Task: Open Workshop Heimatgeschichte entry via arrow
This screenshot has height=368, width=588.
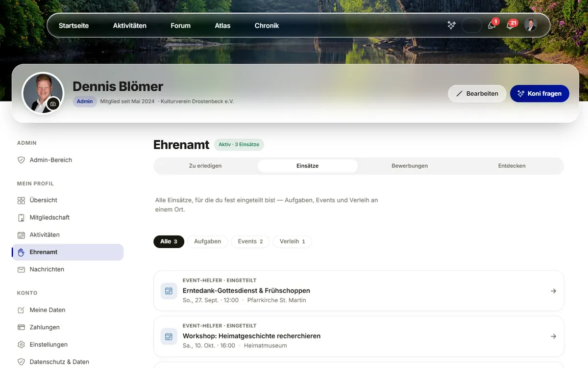Action: pyautogui.click(x=553, y=336)
